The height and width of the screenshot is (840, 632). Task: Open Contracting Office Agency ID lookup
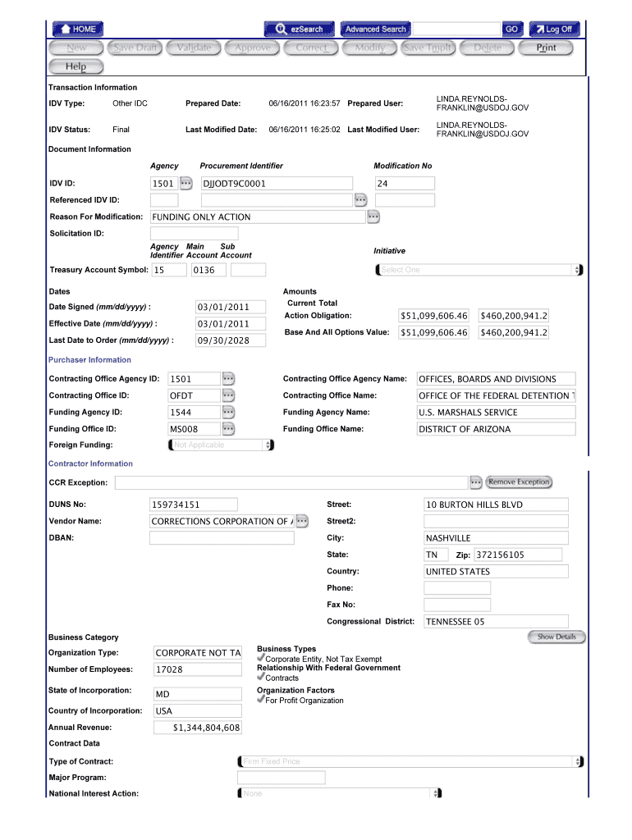tap(229, 378)
